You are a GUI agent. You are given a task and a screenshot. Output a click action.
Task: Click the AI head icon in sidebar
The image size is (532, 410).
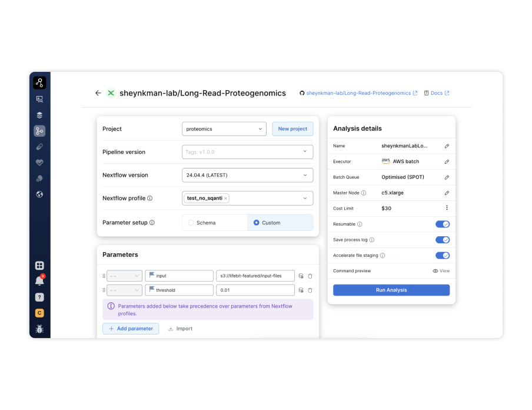coord(39,178)
